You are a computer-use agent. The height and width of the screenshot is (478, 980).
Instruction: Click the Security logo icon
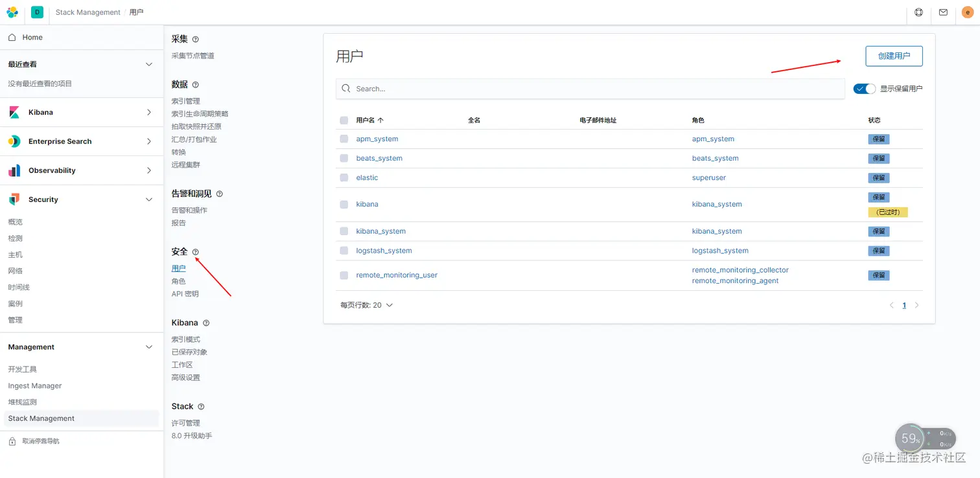[x=14, y=199]
